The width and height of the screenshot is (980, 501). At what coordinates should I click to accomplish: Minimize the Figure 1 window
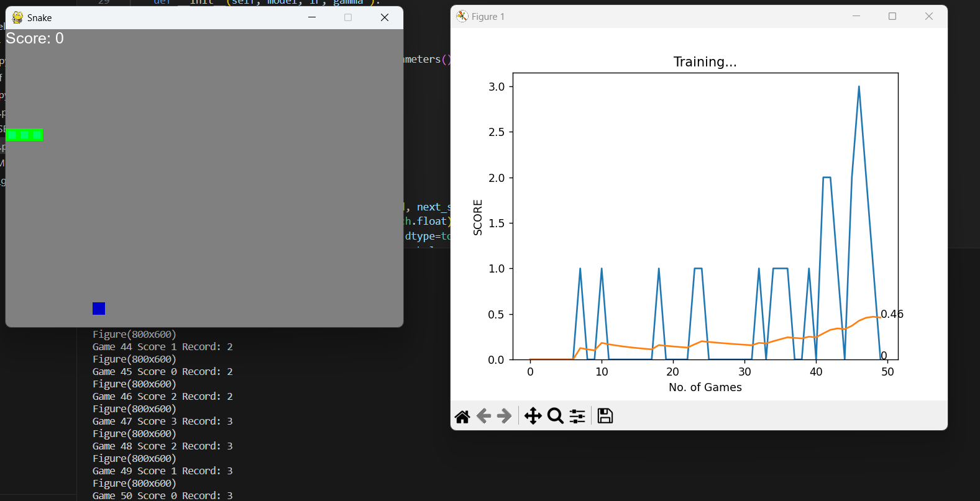point(856,16)
